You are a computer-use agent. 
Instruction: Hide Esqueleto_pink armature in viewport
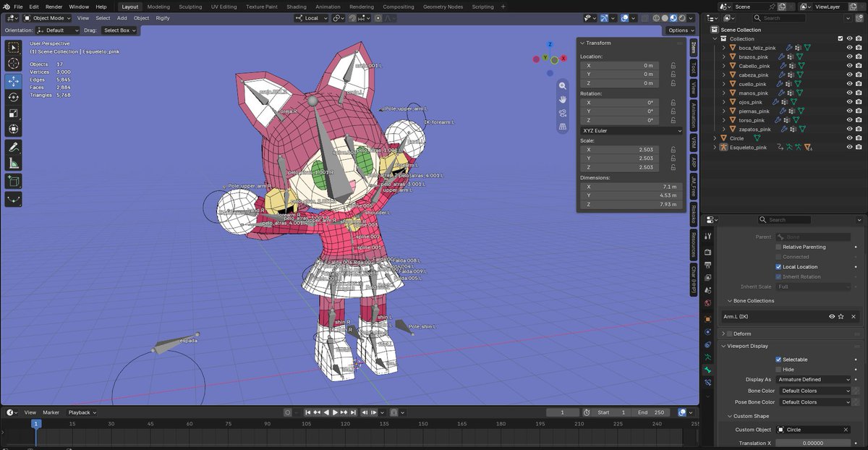(x=850, y=147)
